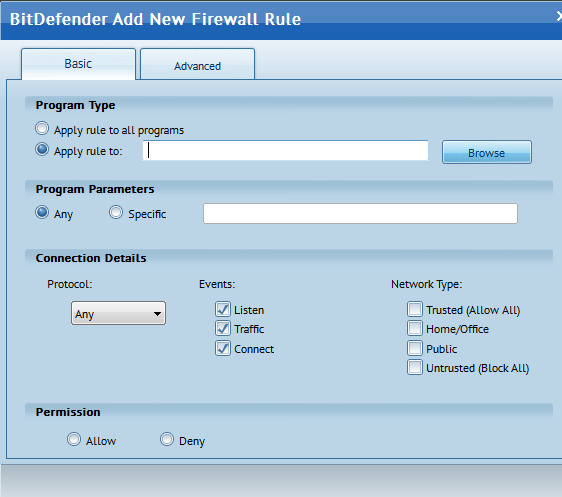Close the Add New Firewall Rule dialog

pos(559,16)
